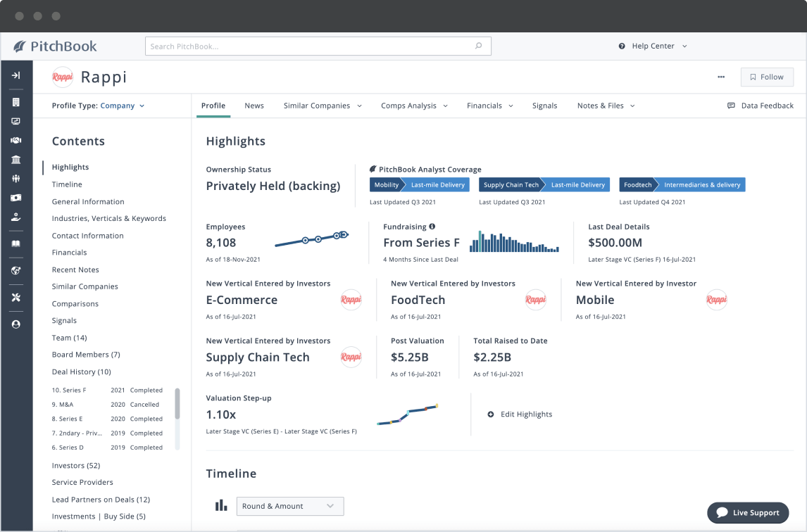Go to Highlights in Contents

(70, 167)
